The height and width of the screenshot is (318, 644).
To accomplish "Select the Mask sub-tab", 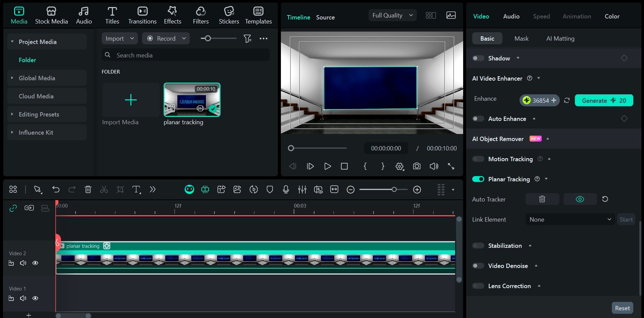I will pos(521,39).
